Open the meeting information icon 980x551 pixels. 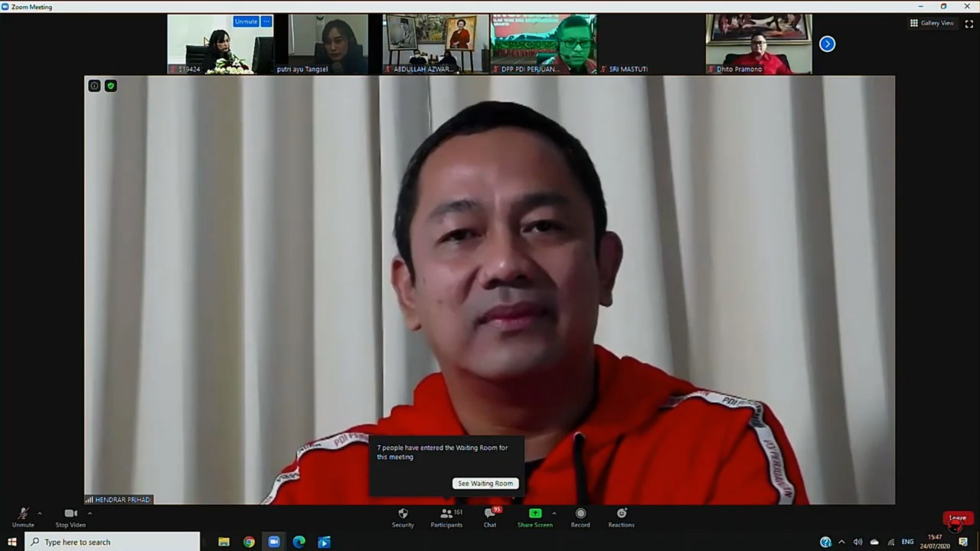click(94, 86)
